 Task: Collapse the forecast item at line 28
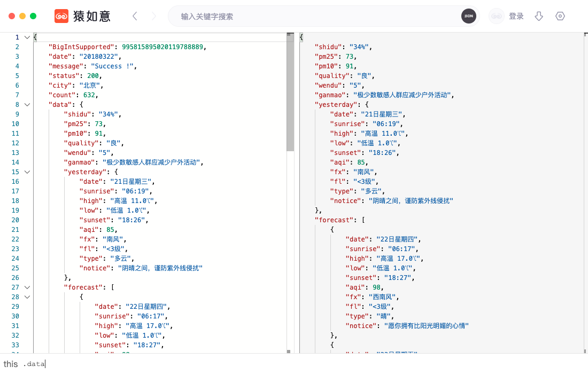click(x=27, y=297)
